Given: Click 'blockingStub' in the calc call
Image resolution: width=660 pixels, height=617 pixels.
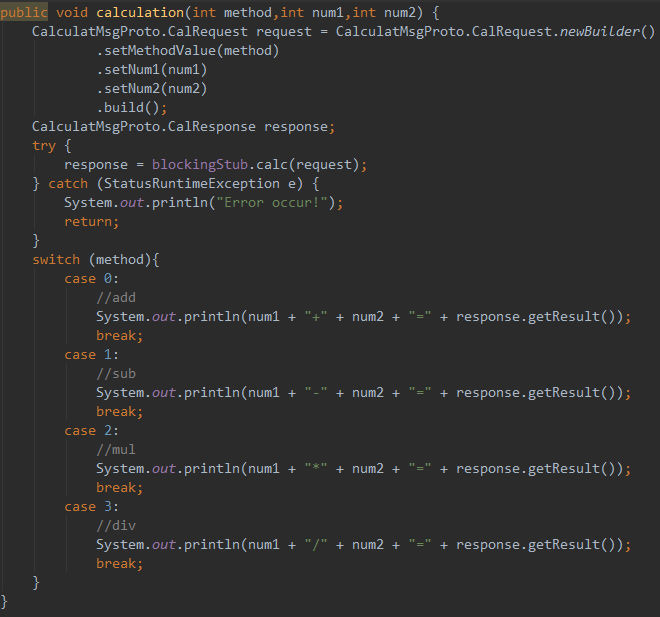Looking at the screenshot, I should pos(200,165).
